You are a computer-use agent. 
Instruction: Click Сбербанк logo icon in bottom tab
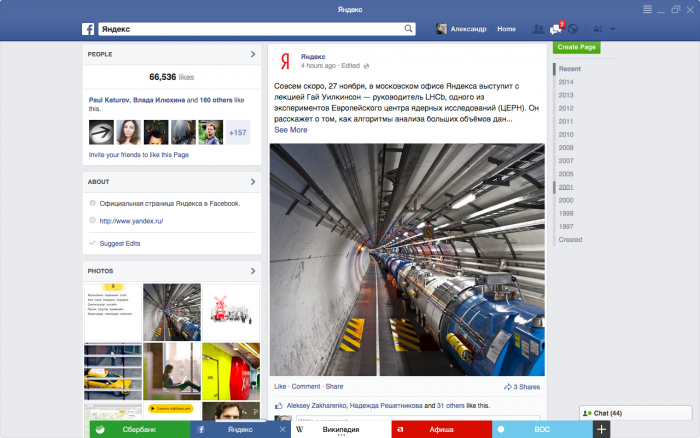coord(100,430)
